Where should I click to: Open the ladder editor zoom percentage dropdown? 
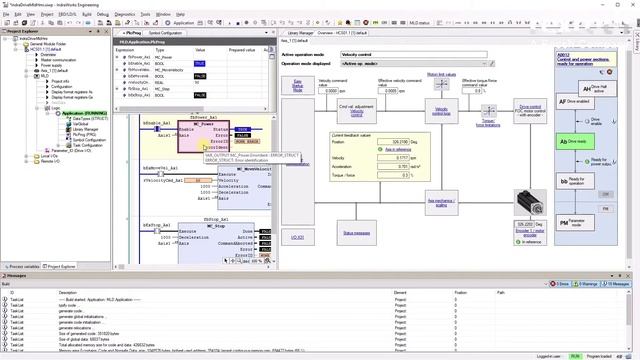(273, 261)
